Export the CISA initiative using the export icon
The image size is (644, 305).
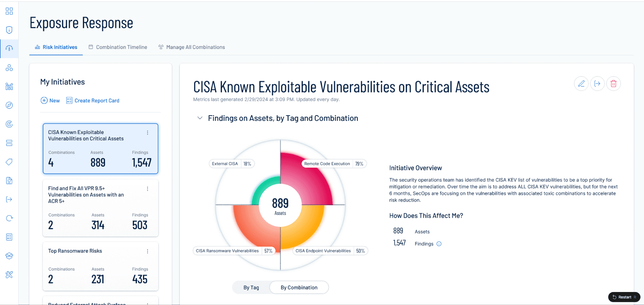click(x=597, y=84)
